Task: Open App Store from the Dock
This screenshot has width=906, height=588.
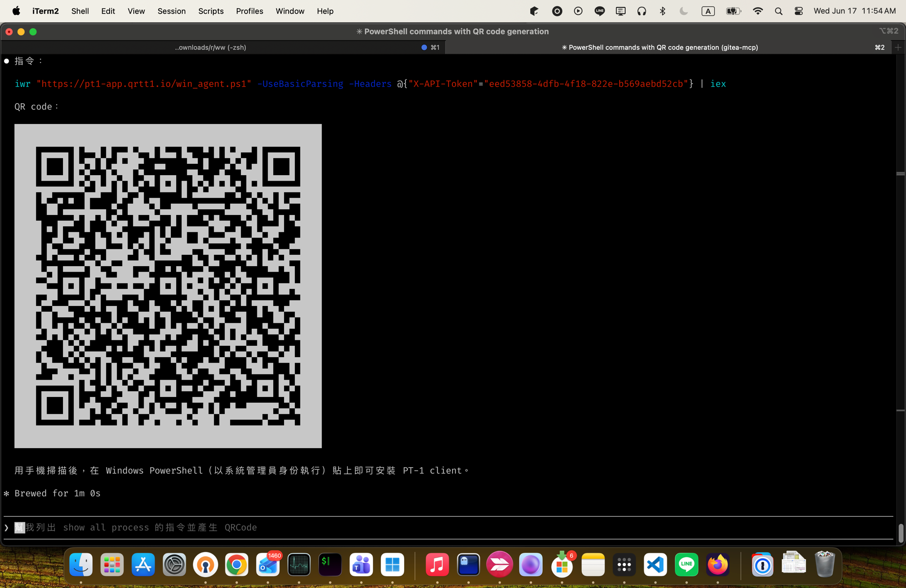Action: [143, 564]
